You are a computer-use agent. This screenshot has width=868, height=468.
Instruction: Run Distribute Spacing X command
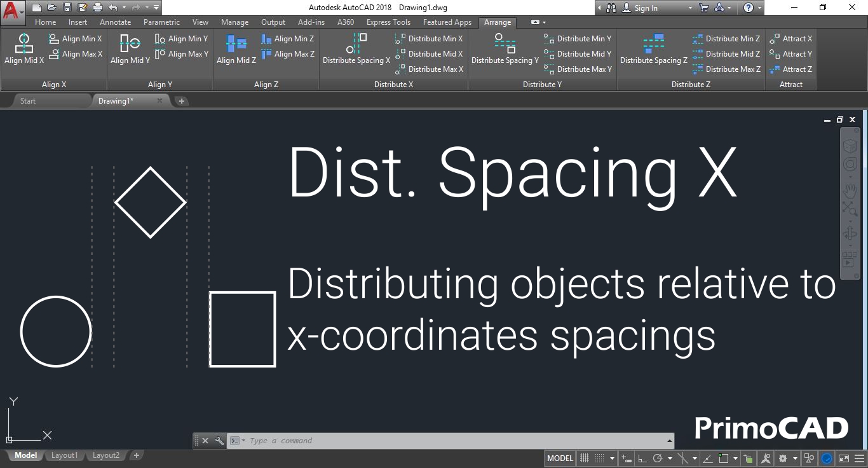tap(356, 50)
